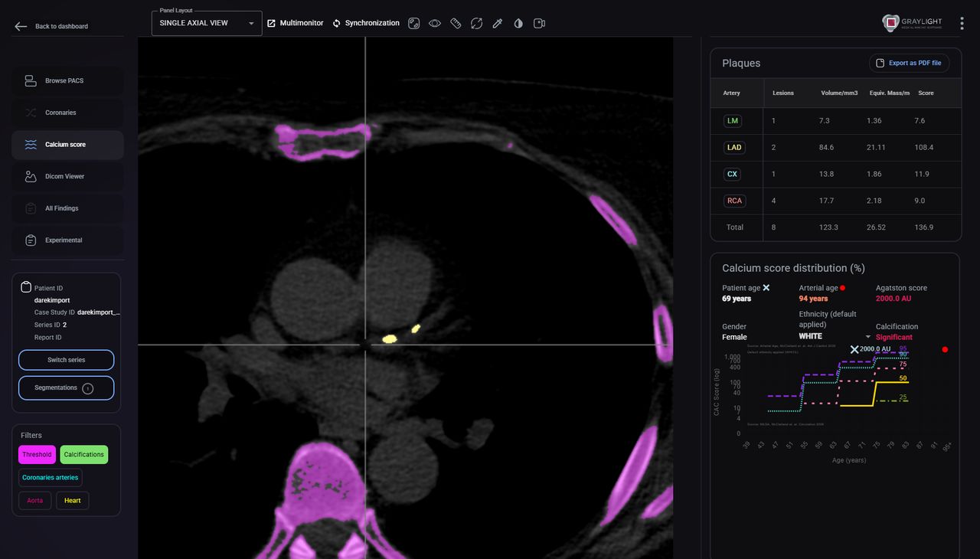Screen dimensions: 980x559
Task: Select the LAD artery row tag
Action: pos(734,147)
